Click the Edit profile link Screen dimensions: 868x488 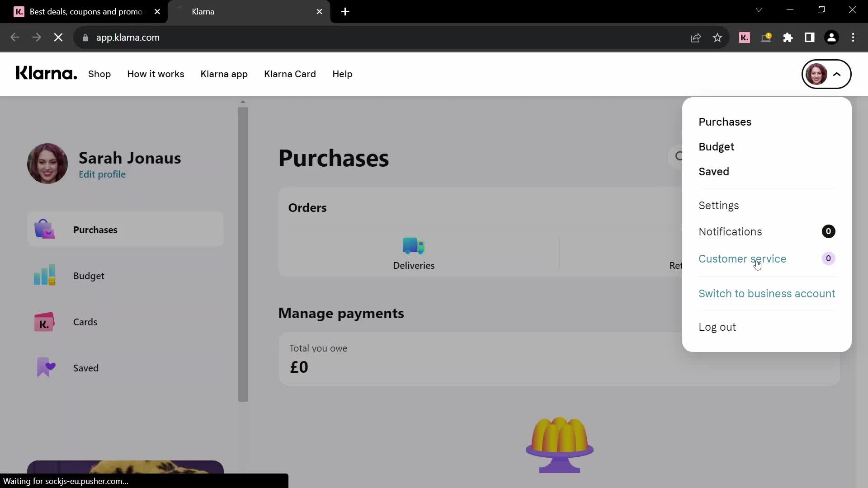[x=102, y=174]
